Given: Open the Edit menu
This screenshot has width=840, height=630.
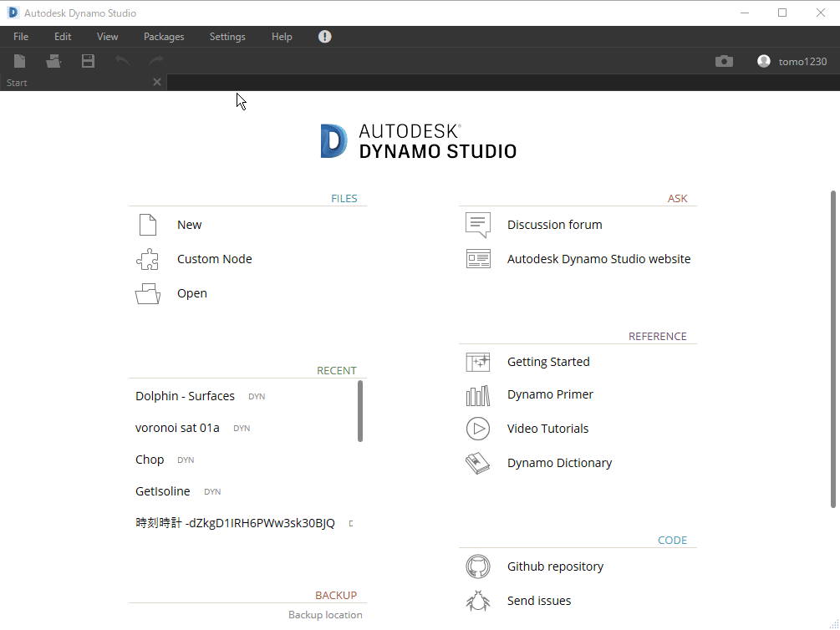Looking at the screenshot, I should pyautogui.click(x=63, y=37).
